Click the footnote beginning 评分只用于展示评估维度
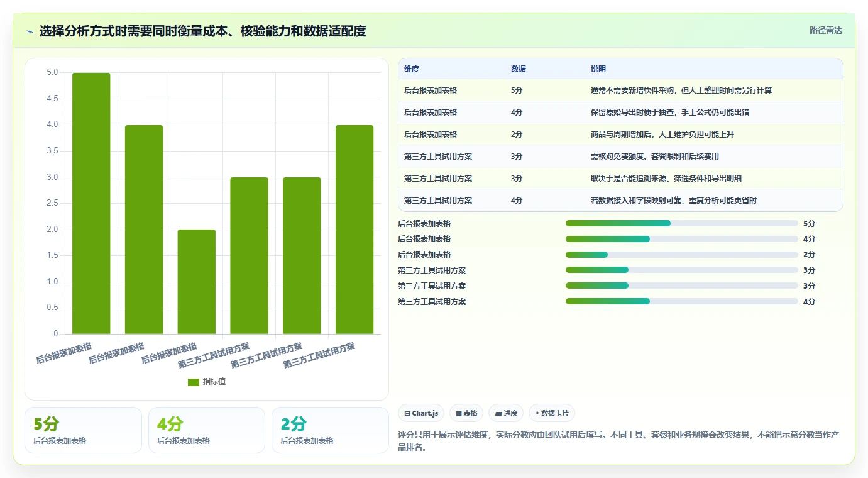Viewport: 868px width, 478px height. [x=619, y=442]
